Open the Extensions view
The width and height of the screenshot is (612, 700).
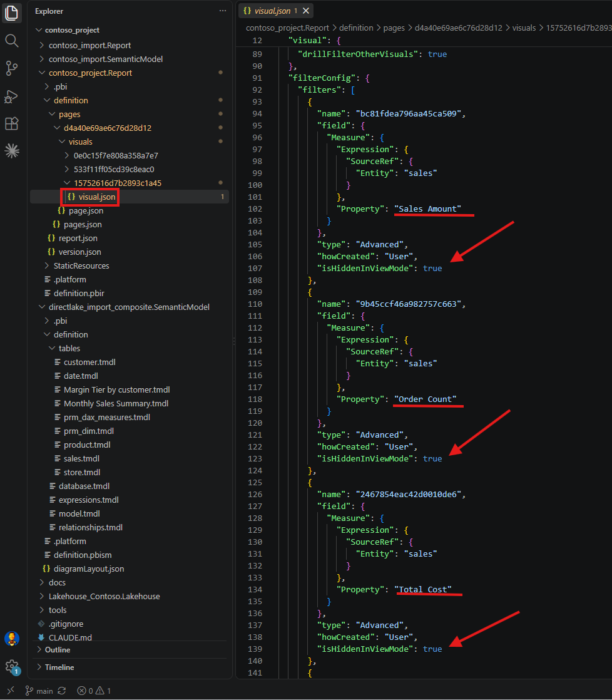tap(12, 123)
